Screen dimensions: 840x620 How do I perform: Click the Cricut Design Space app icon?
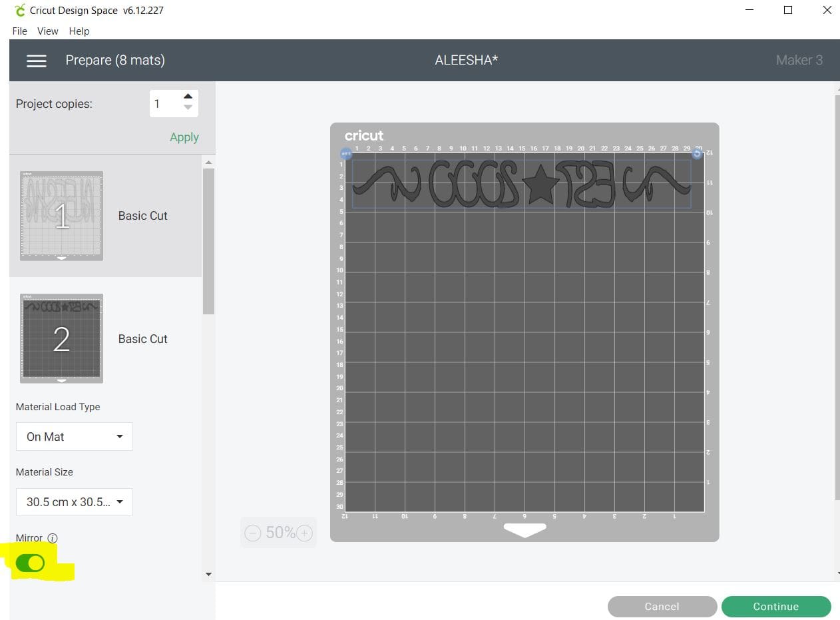[x=19, y=10]
